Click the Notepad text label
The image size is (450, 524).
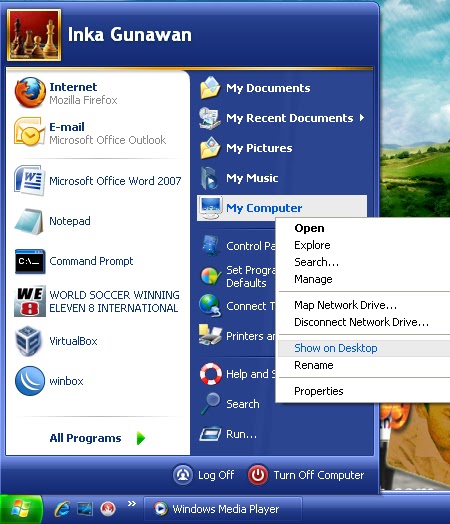point(70,221)
